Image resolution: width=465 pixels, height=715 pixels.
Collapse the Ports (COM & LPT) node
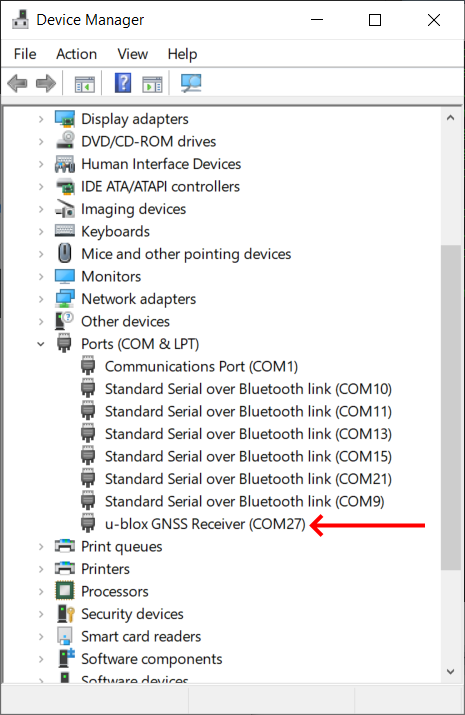pyautogui.click(x=41, y=344)
